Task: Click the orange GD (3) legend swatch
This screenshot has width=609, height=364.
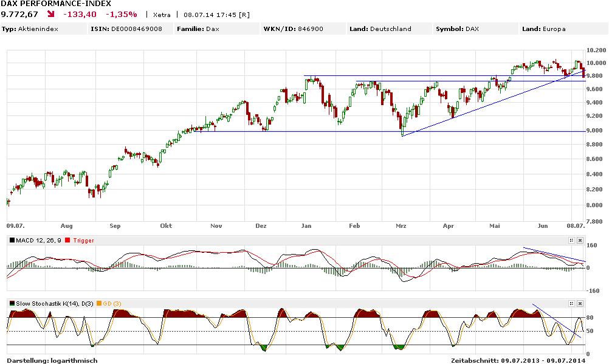Action: point(99,303)
